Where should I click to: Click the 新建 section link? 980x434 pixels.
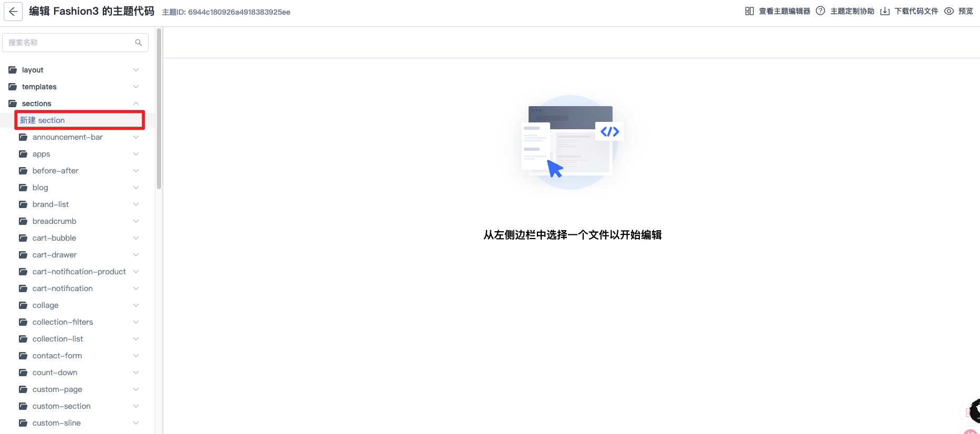[x=43, y=120]
